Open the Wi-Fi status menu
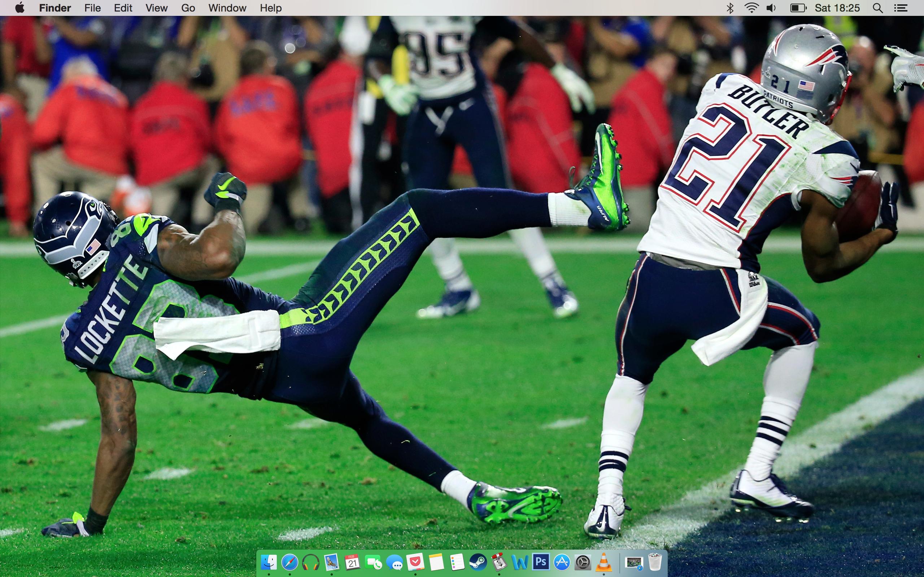 point(751,8)
